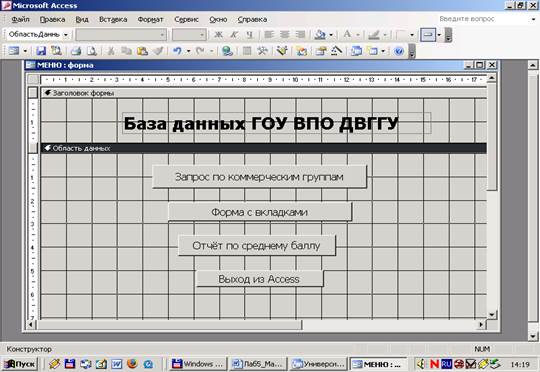Click the Database Window icon
The width and height of the screenshot is (540, 372).
point(356,51)
